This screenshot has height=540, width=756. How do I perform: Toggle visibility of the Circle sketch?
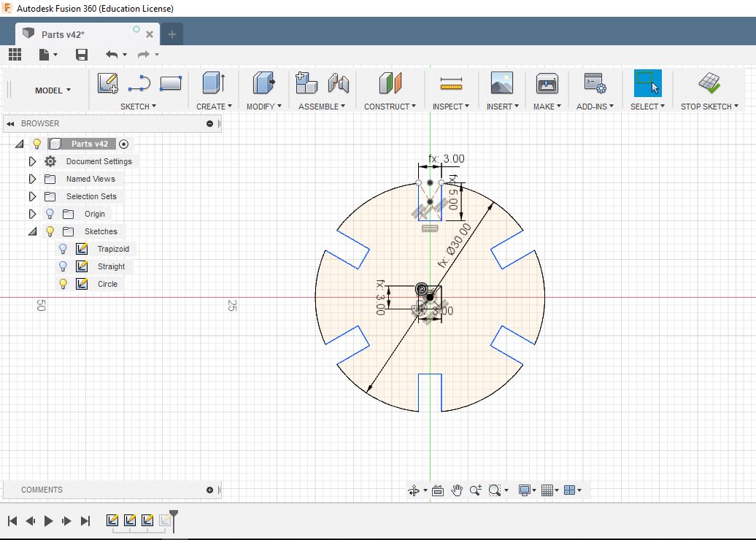(63, 284)
